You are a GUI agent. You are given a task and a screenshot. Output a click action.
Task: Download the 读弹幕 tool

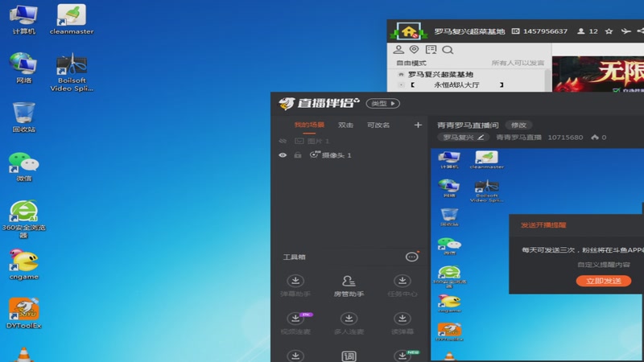click(402, 323)
